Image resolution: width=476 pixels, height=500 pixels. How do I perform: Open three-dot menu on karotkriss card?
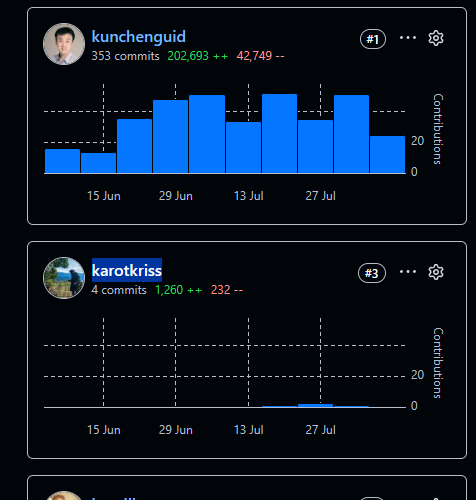[408, 272]
